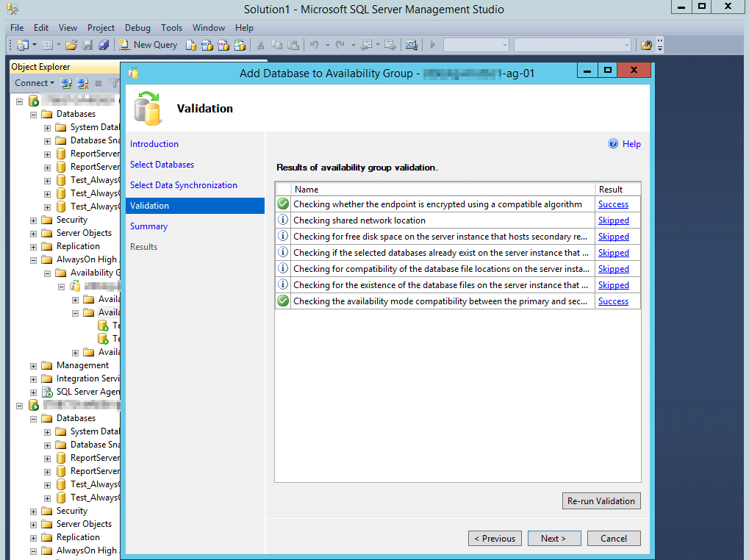Image resolution: width=749 pixels, height=560 pixels.
Task: Open the Skipped link for free disk space check
Action: click(613, 237)
